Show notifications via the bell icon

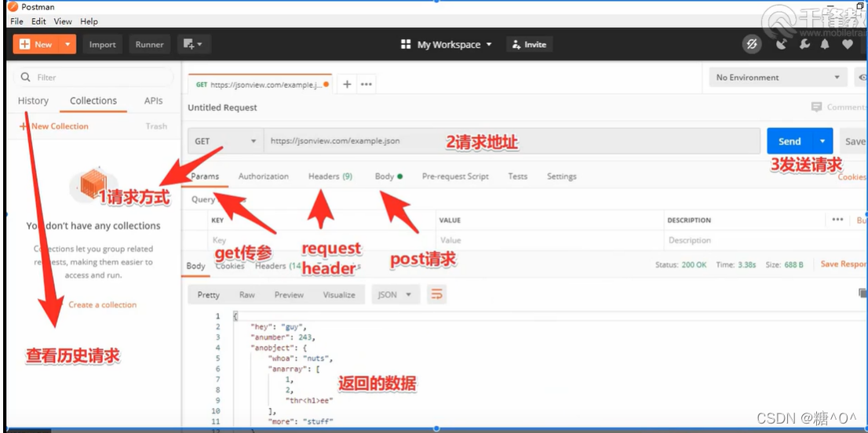(x=826, y=44)
